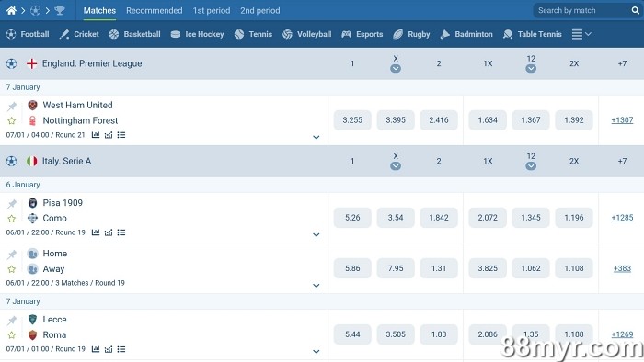Open 12 dropdown in Premier League header

[x=531, y=69]
